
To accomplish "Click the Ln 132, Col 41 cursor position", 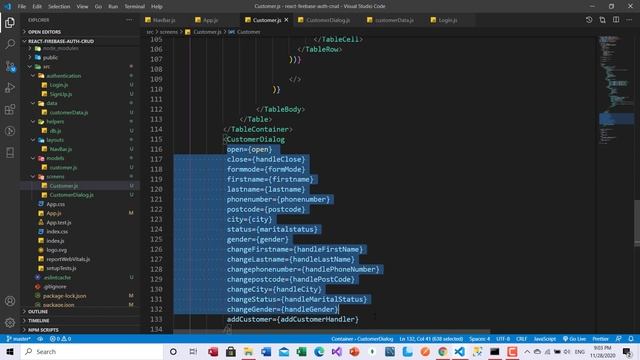I will click(x=431, y=339).
